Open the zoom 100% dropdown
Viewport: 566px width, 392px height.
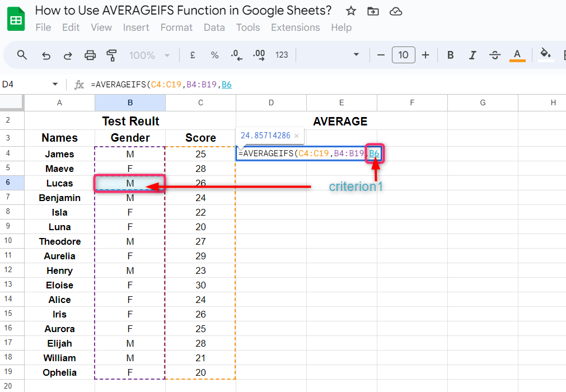149,55
